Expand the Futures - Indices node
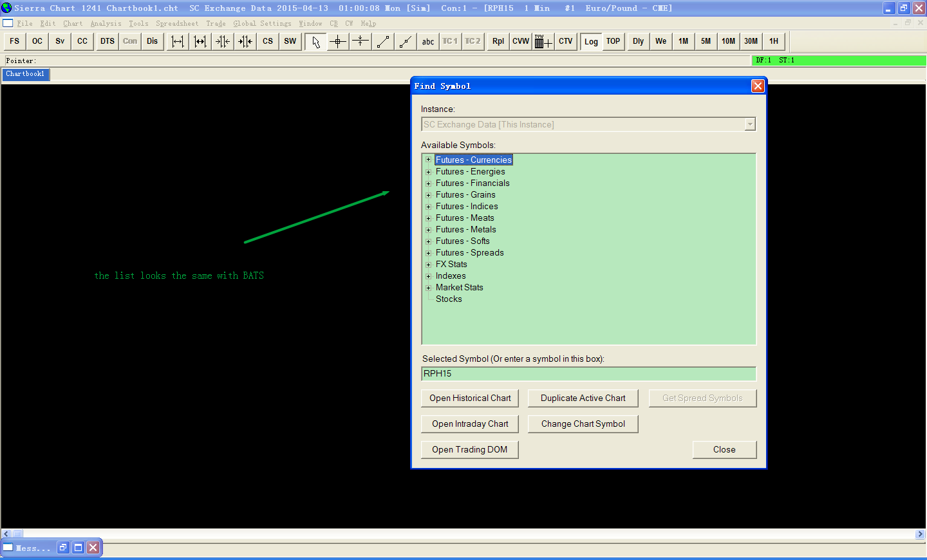The image size is (927, 560). 428,206
